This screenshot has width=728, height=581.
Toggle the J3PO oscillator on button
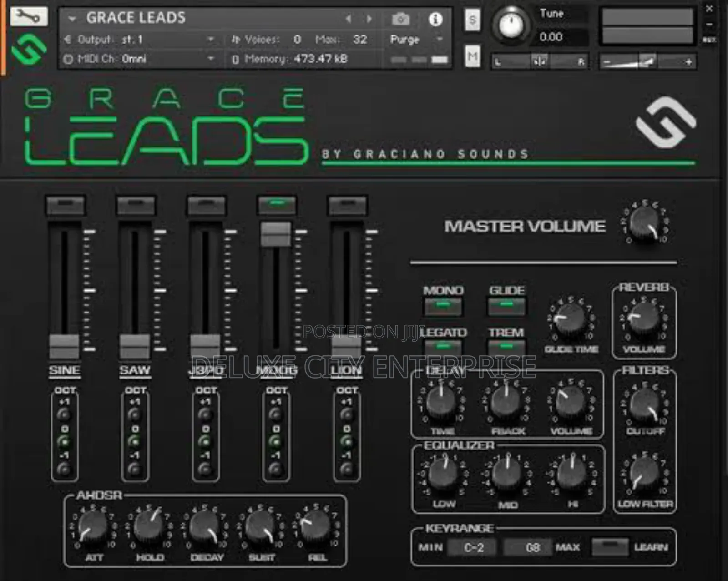pos(206,205)
